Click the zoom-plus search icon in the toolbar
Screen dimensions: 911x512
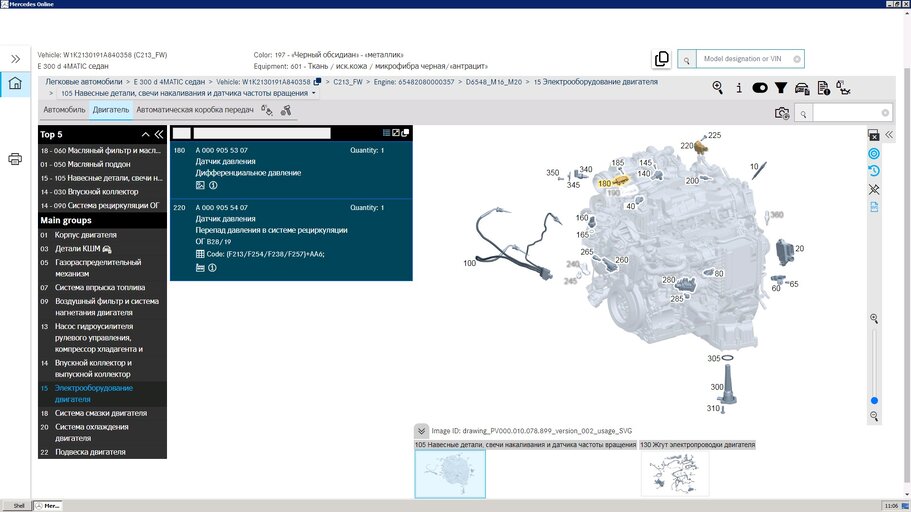pos(718,88)
